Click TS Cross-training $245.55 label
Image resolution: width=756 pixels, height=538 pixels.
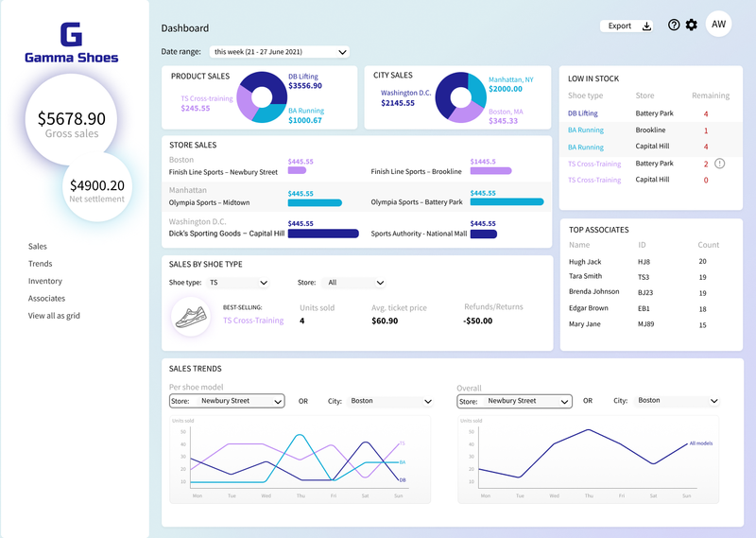tap(206, 103)
